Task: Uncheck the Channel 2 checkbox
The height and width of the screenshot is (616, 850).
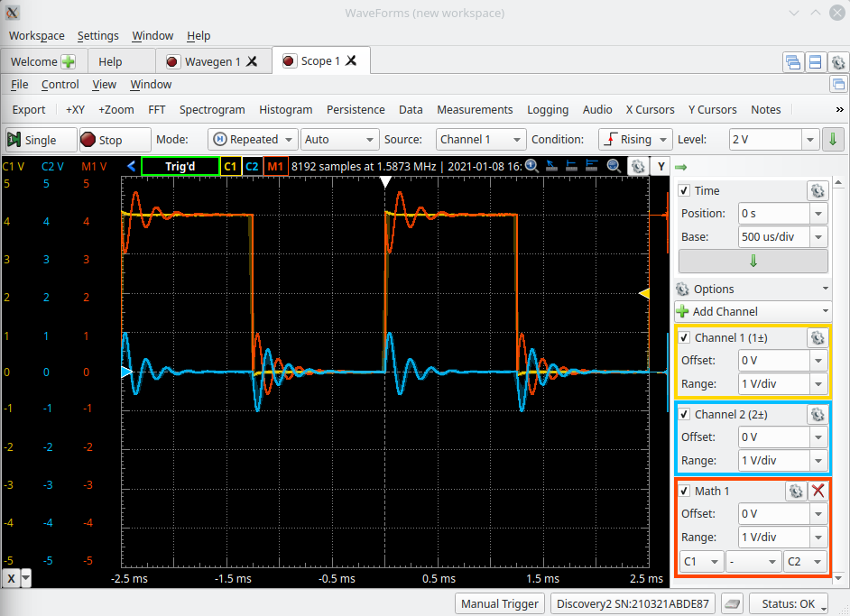Action: point(685,415)
